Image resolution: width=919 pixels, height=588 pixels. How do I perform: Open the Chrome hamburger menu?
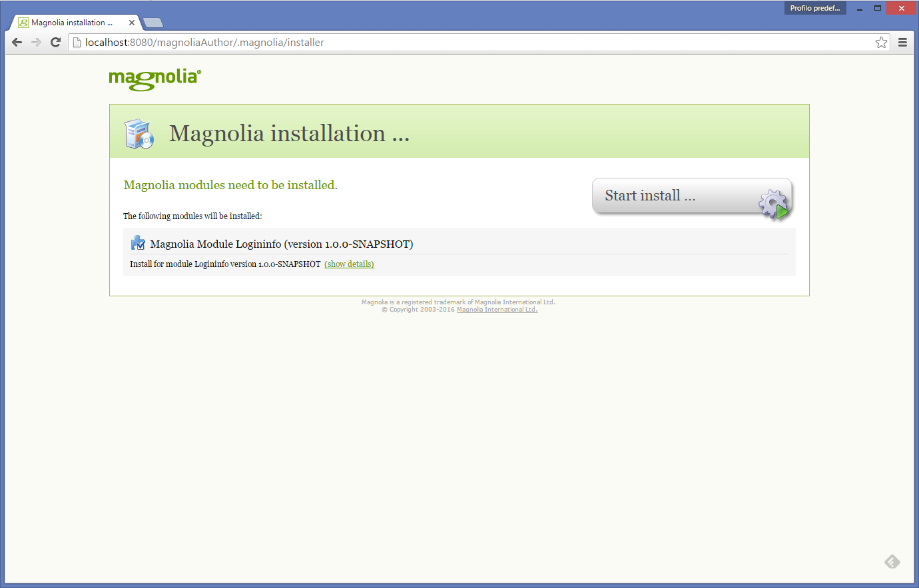click(902, 43)
